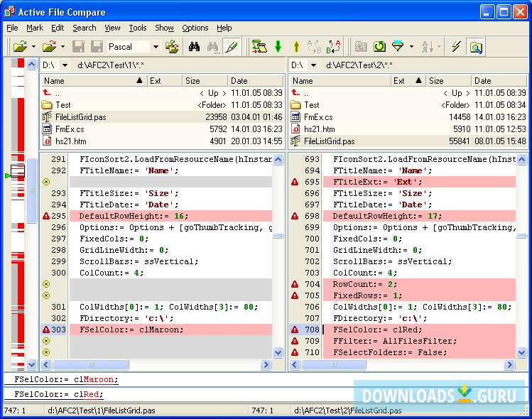Open the Search menu
The height and width of the screenshot is (419, 532).
[85, 28]
